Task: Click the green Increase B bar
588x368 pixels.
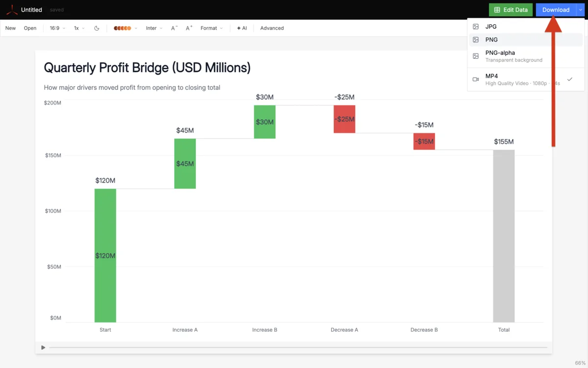Action: [265, 122]
